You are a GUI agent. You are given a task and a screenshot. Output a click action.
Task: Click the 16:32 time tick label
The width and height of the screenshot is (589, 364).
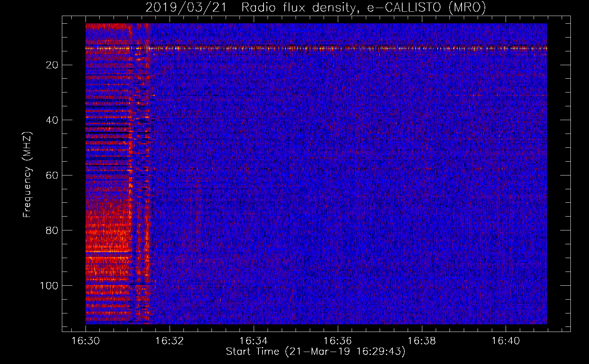pos(170,341)
